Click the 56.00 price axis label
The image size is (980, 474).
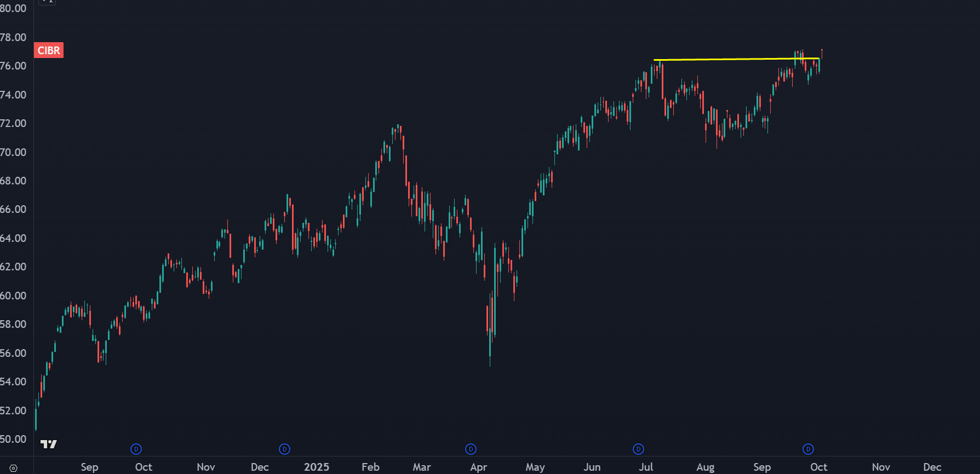(13, 353)
